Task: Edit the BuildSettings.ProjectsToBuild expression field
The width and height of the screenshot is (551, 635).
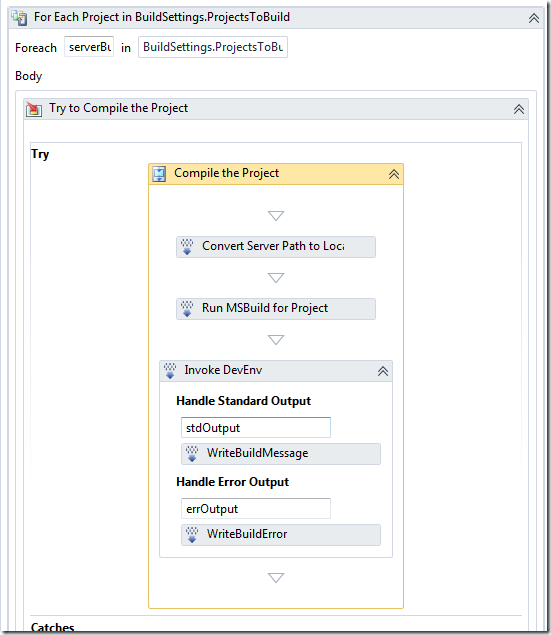Action: tap(213, 47)
